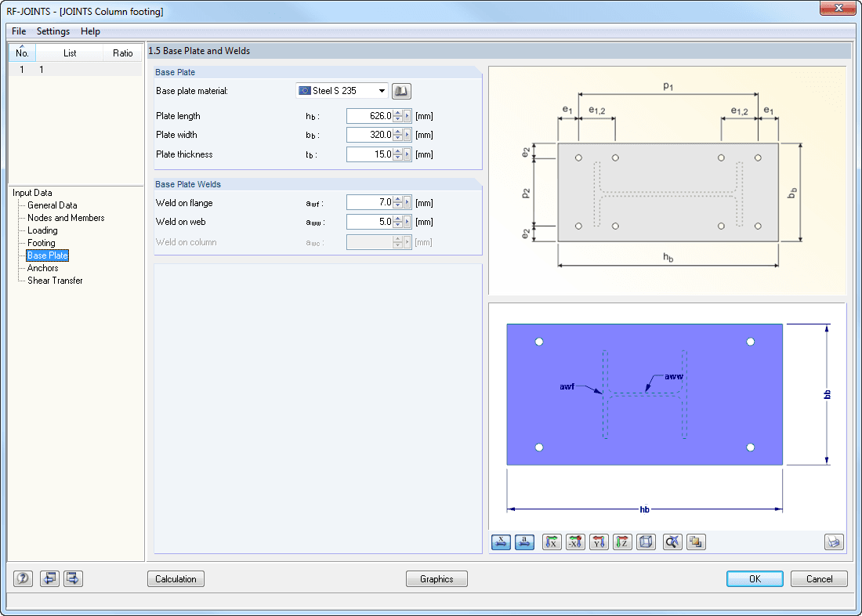
Task: Confirm with the OK button
Action: click(x=755, y=579)
